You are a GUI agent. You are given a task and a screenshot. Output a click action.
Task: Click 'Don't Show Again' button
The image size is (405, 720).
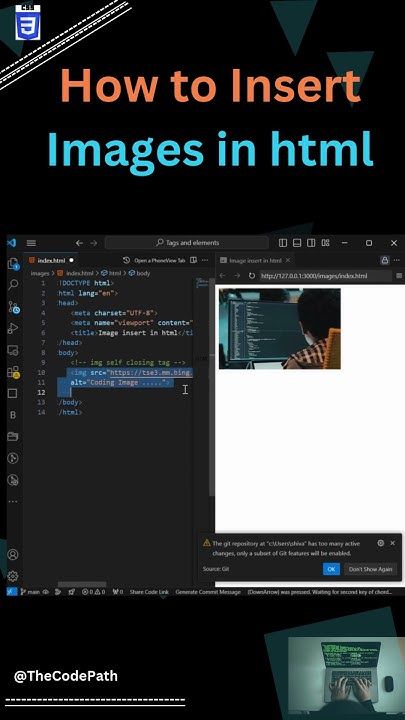370,569
